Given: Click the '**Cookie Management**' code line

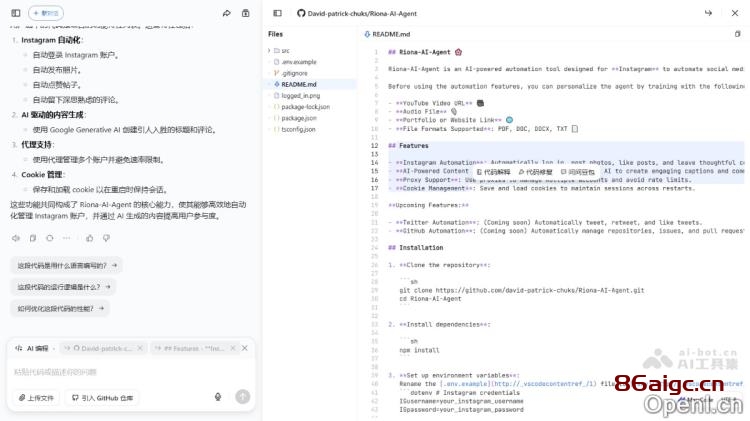Looking at the screenshot, I should tap(541, 188).
